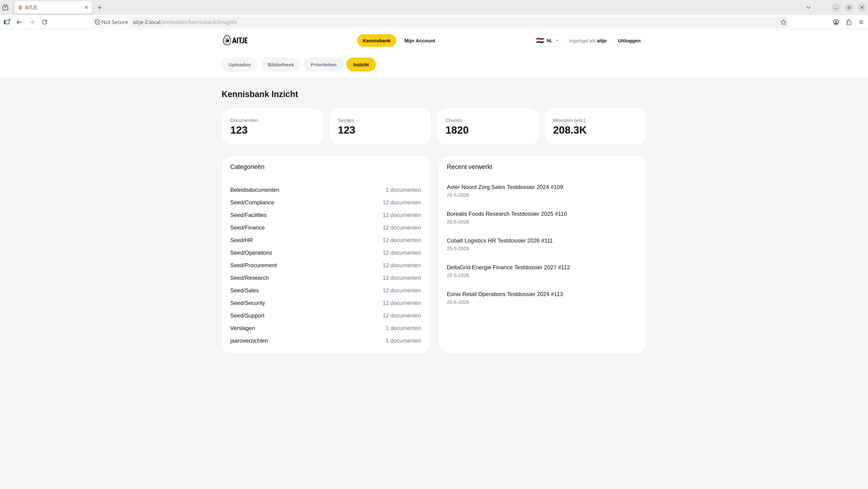Click the Seed/Compliance category
The image size is (868, 489).
tap(326, 202)
